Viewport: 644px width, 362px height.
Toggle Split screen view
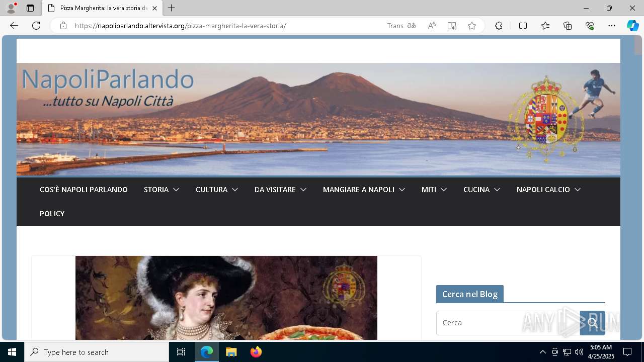point(523,26)
